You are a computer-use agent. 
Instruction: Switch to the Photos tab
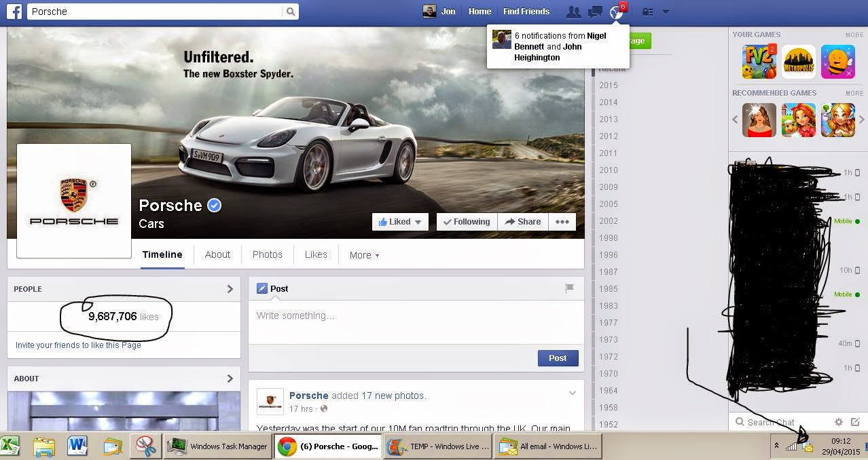coord(267,254)
